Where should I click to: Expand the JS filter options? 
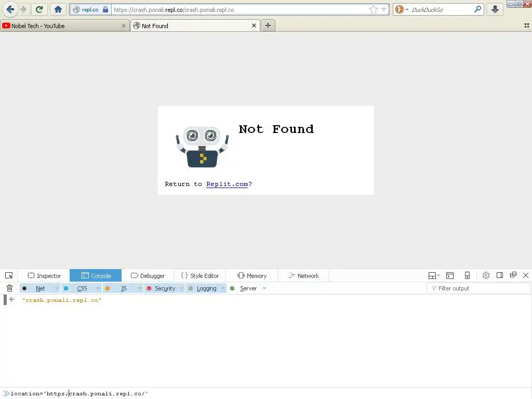coord(139,288)
